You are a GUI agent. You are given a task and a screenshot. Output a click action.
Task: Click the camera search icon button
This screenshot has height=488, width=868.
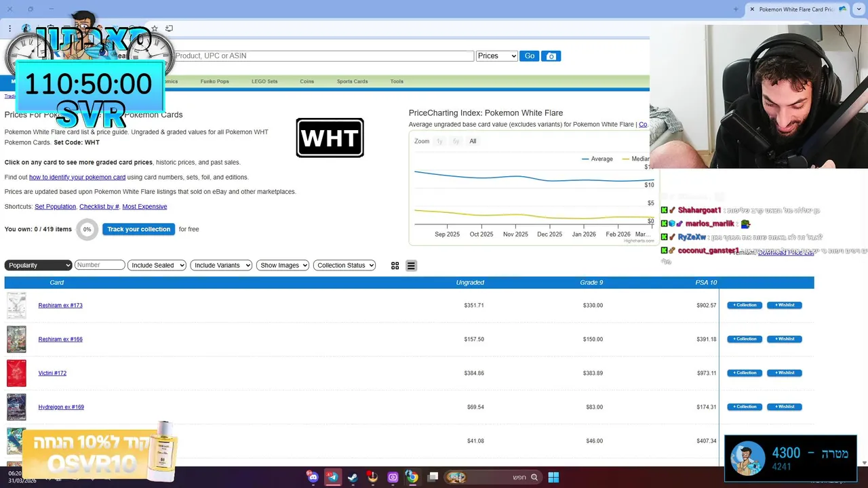coord(551,56)
